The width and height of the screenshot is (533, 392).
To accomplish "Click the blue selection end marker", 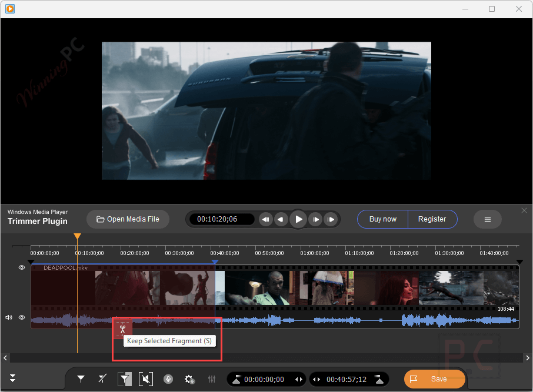I will click(215, 262).
